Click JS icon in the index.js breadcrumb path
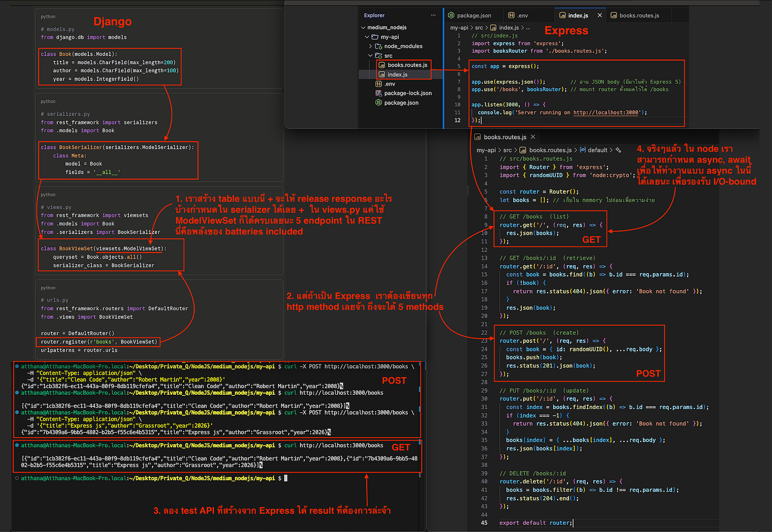 (493, 28)
